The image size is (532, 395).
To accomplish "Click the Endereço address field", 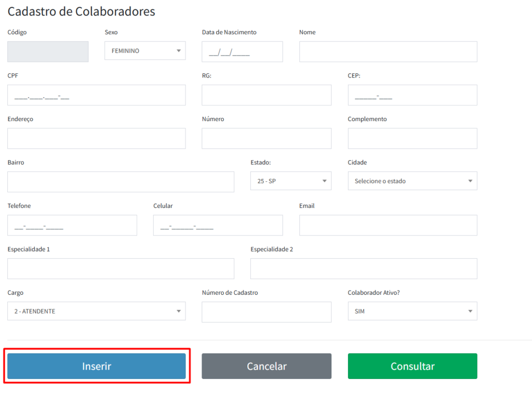I will pos(96,138).
